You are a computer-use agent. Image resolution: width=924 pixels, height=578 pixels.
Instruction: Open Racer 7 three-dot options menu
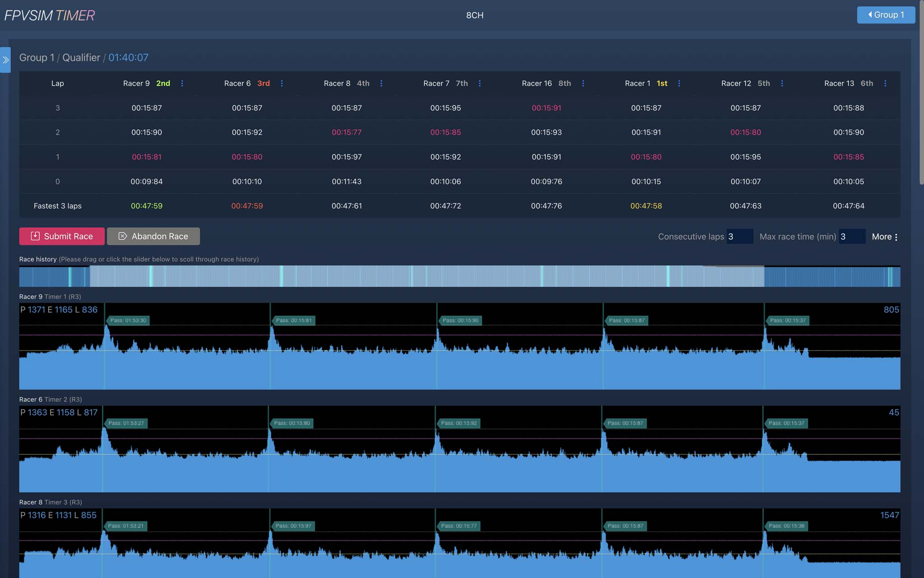tap(480, 84)
